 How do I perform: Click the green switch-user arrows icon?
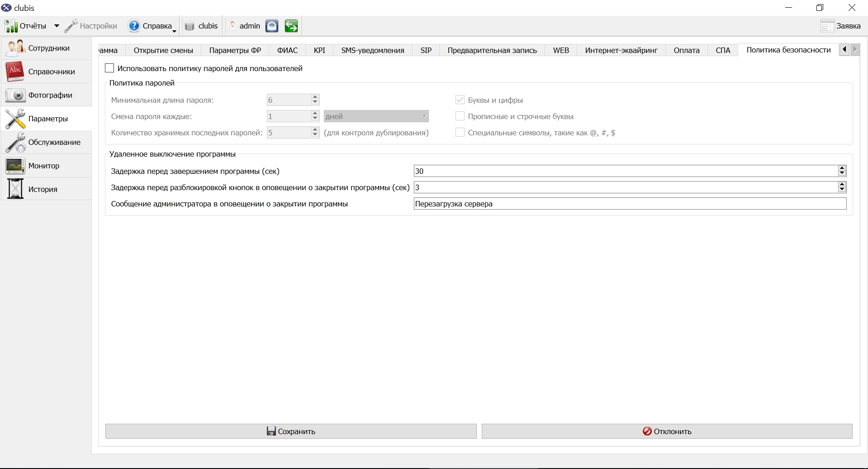[291, 26]
